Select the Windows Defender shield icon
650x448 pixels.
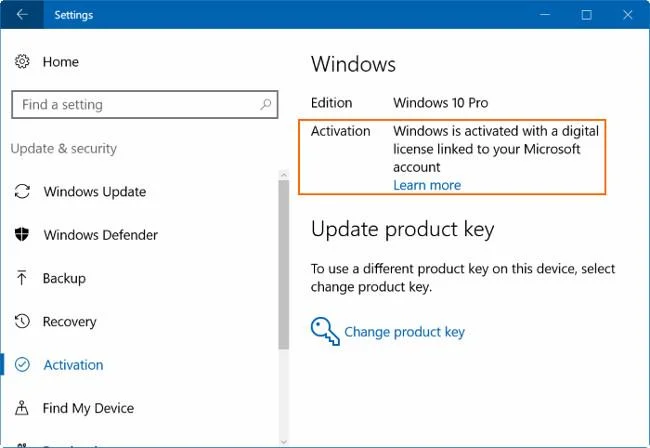click(x=22, y=235)
